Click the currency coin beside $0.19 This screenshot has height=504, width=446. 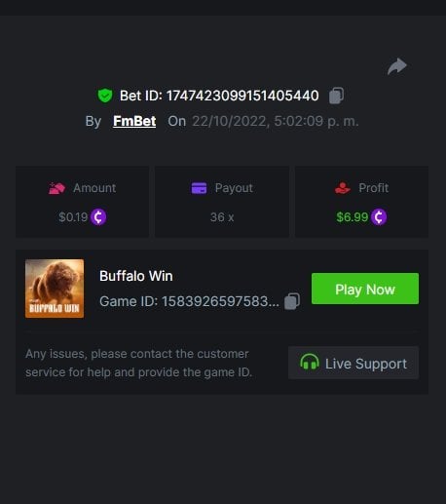(x=98, y=216)
